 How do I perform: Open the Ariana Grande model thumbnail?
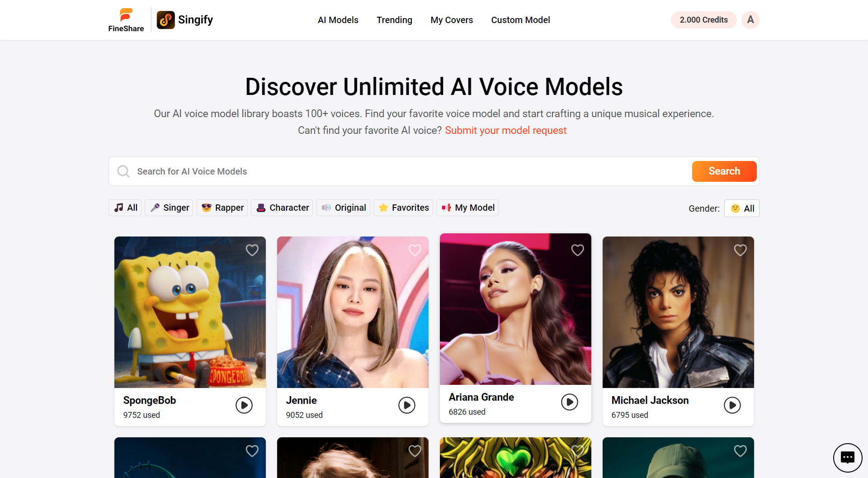click(515, 309)
